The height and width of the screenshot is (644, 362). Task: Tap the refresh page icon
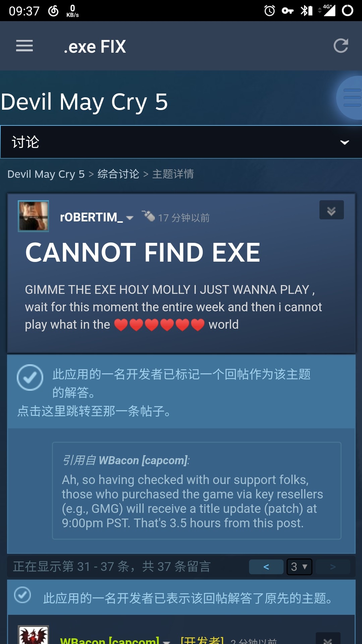(341, 46)
